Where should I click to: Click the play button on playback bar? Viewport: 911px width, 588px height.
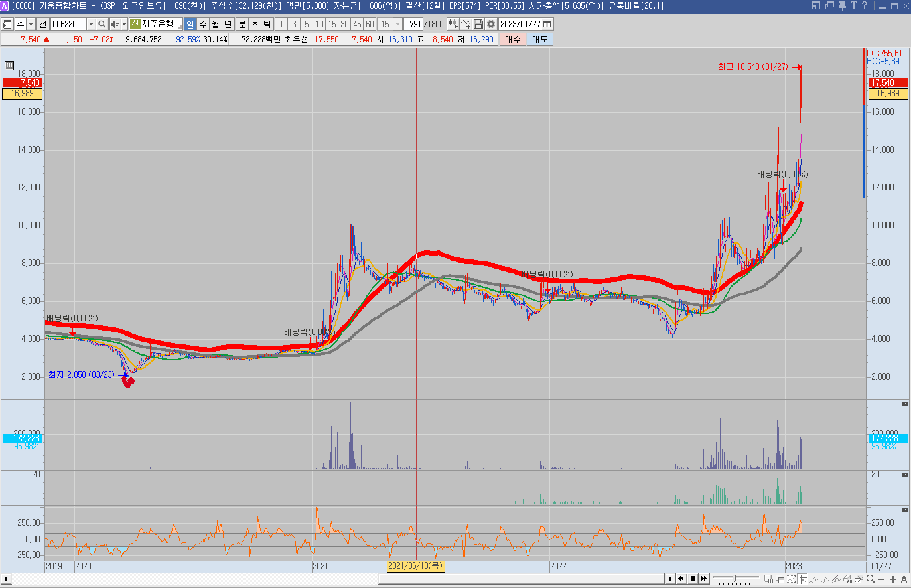tap(671, 579)
